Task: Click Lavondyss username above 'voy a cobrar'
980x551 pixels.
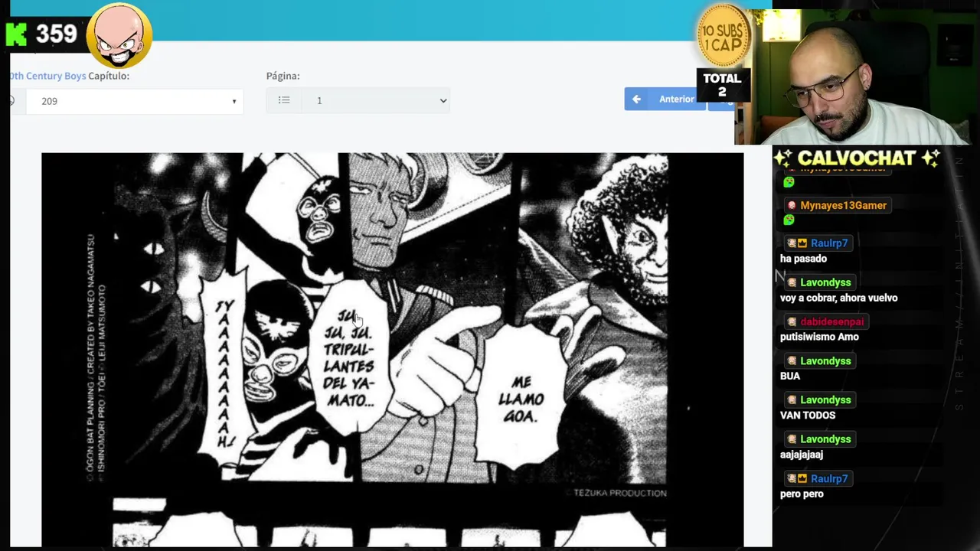Action: coord(825,282)
